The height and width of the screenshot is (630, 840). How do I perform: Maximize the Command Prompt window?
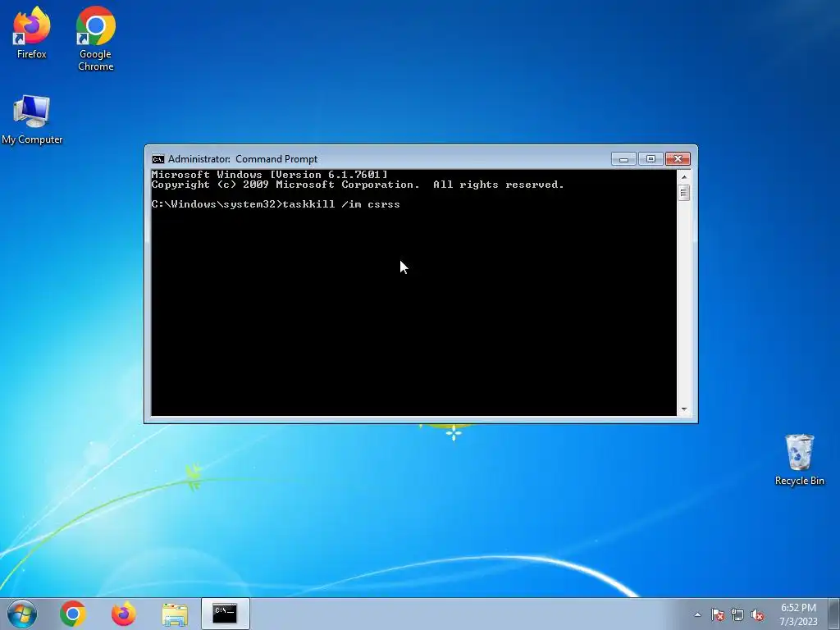pos(651,159)
